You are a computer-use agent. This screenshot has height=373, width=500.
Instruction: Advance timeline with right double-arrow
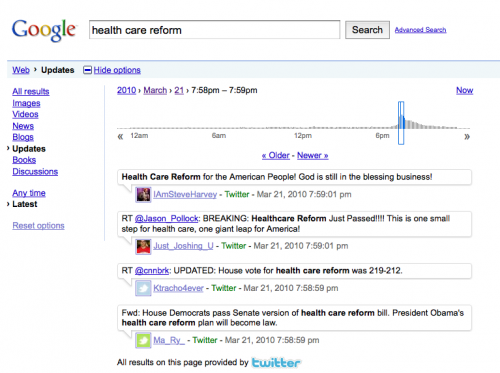pyautogui.click(x=467, y=136)
